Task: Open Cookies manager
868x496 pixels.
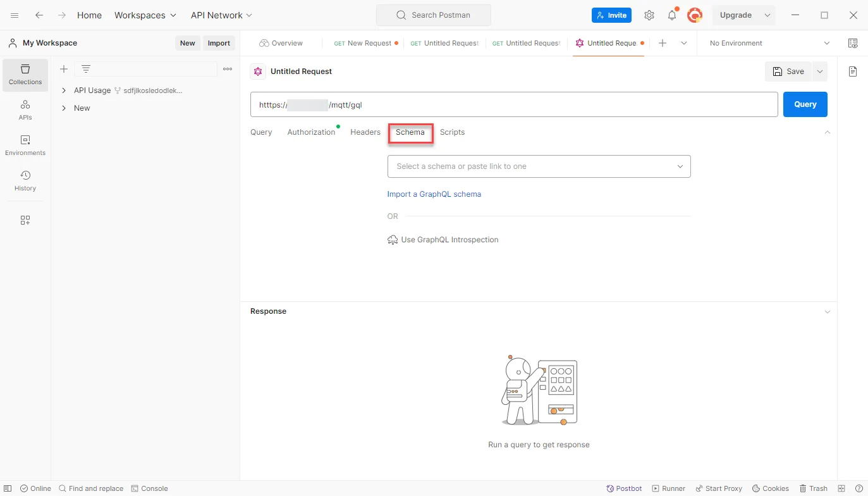Action: (771, 488)
